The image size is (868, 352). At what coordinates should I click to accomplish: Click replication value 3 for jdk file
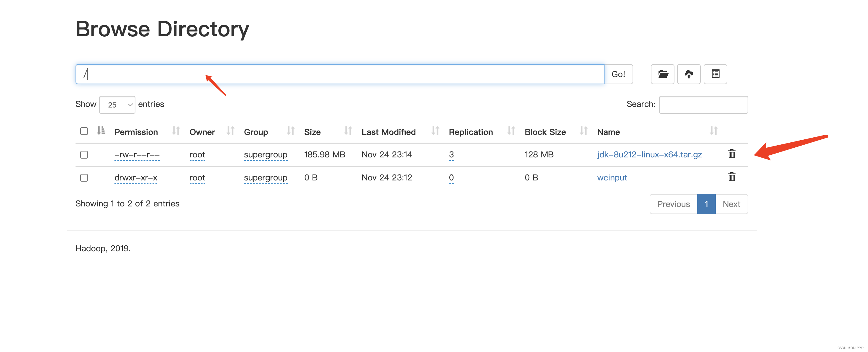(451, 155)
